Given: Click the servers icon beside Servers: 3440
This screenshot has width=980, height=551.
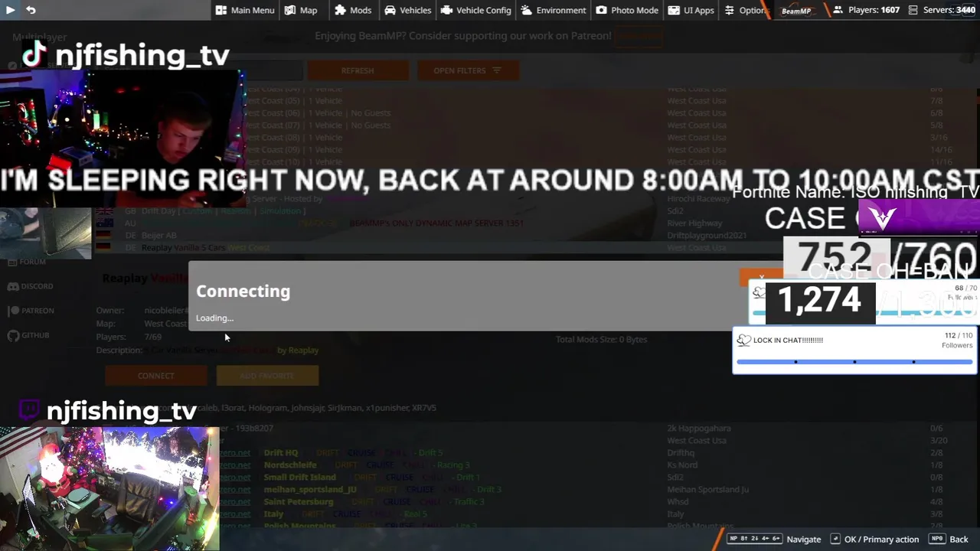Looking at the screenshot, I should pos(913,10).
